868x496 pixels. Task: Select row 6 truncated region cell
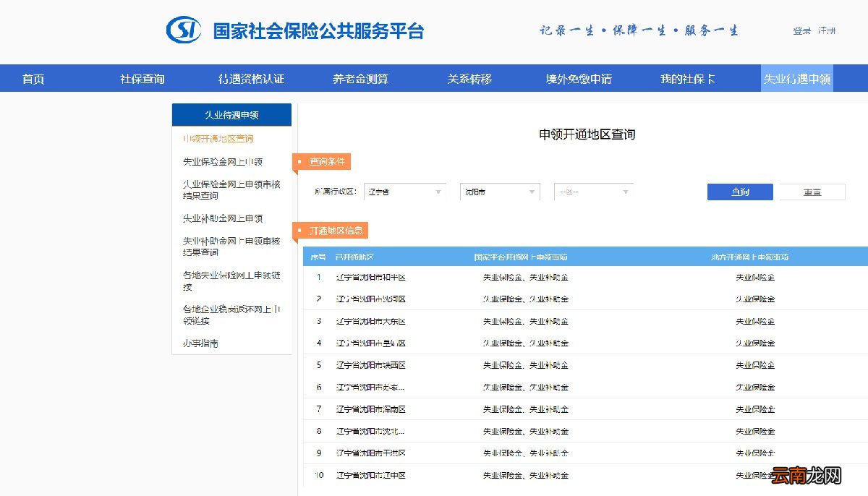[x=370, y=387]
